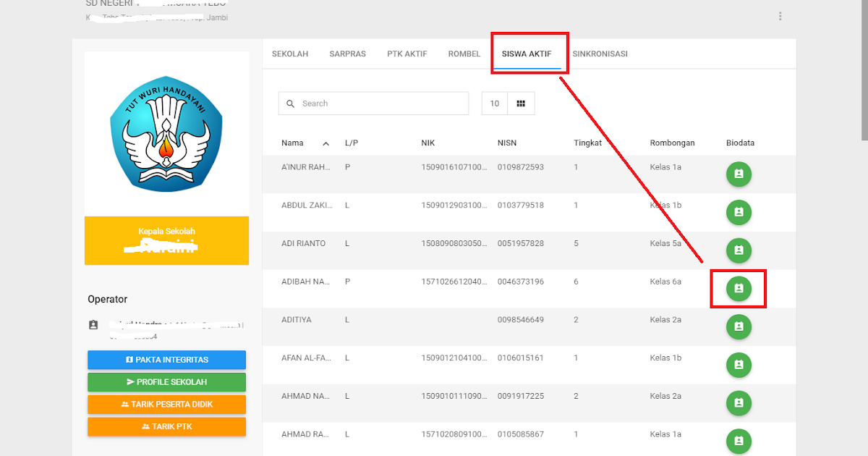868x456 pixels.
Task: Open biodata for ADI RIANTO row
Action: point(739,250)
